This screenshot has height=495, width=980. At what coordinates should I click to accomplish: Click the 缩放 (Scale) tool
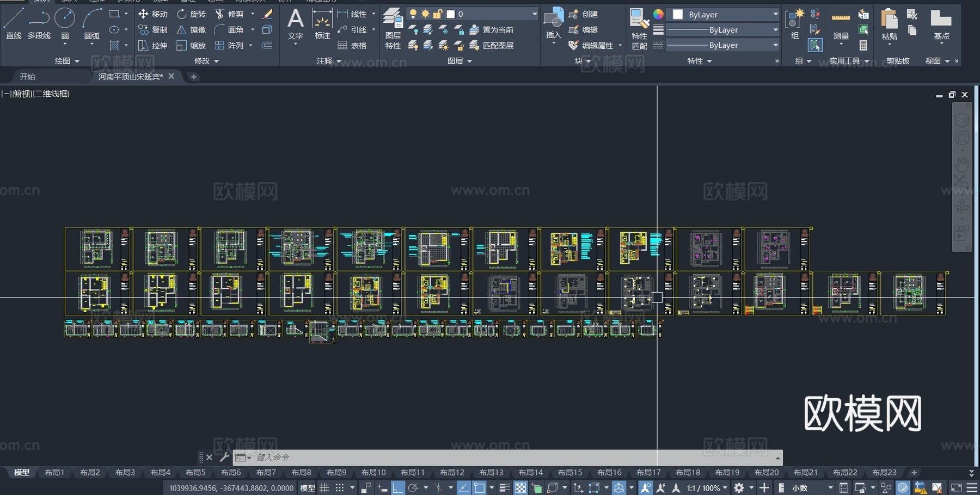point(191,45)
